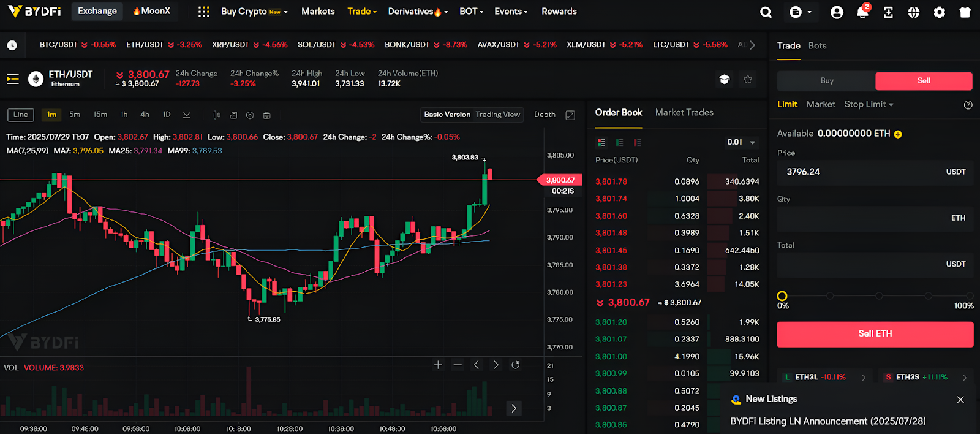Open notifications bell with badge 2
This screenshot has width=980, height=434.
862,12
